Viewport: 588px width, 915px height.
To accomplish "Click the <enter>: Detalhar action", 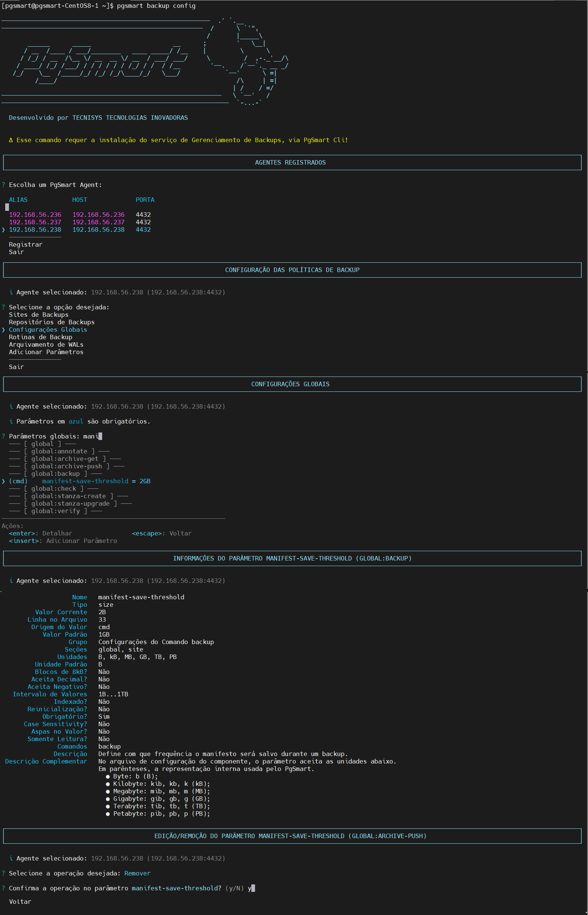I will (x=41, y=533).
